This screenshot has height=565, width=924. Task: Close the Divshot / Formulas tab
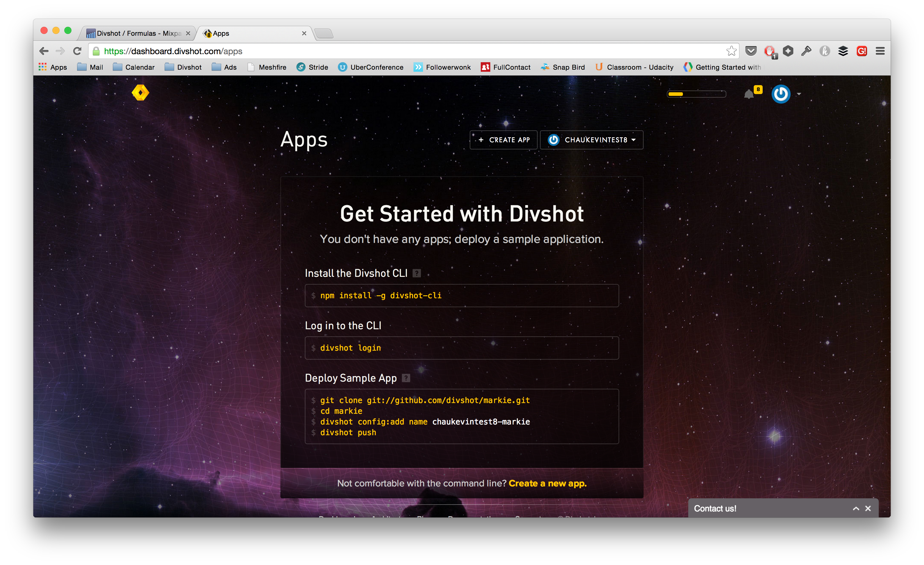point(188,33)
